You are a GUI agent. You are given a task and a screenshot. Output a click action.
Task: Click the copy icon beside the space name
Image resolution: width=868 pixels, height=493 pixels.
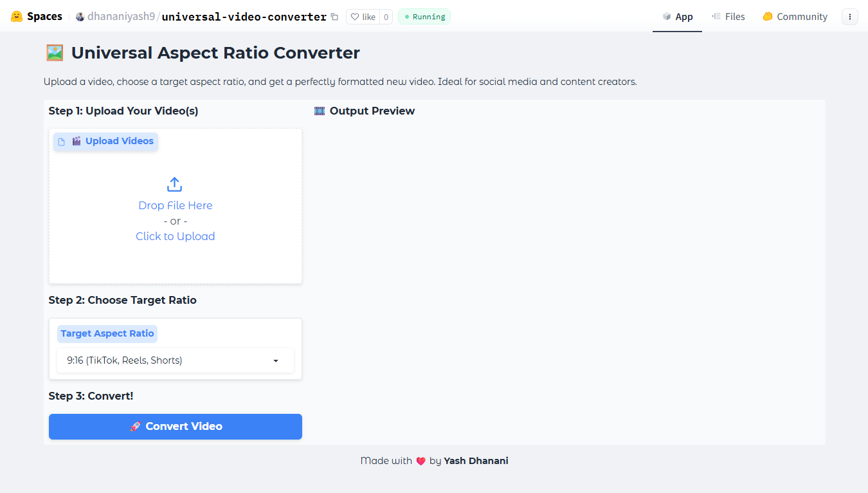tap(334, 17)
